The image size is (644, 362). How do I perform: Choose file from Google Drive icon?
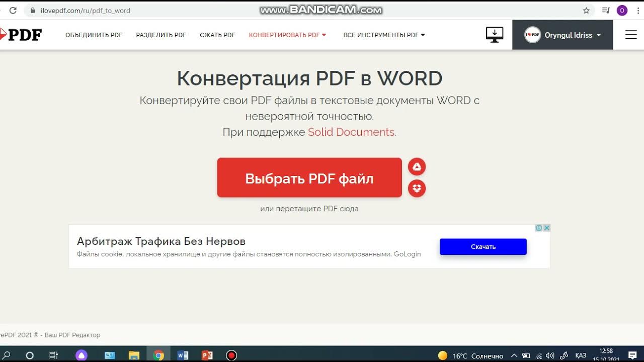click(417, 167)
